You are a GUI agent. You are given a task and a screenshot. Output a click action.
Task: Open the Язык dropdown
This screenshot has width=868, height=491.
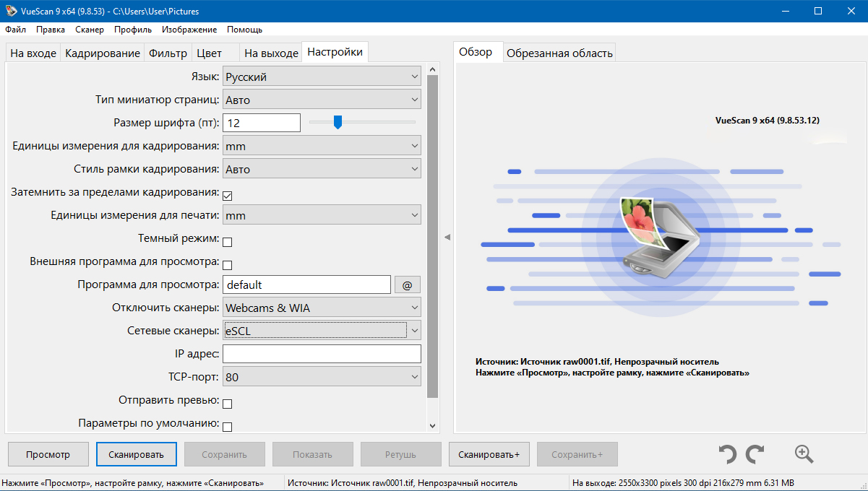tap(322, 77)
